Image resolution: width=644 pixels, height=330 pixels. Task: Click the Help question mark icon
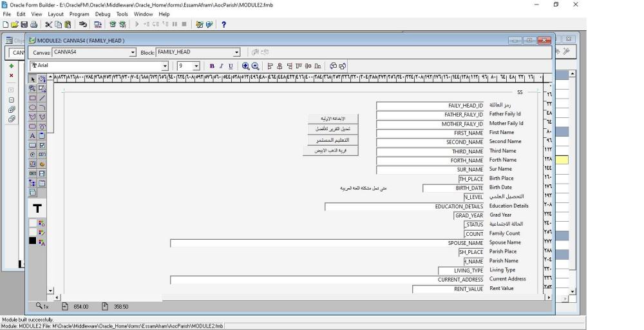tap(223, 24)
